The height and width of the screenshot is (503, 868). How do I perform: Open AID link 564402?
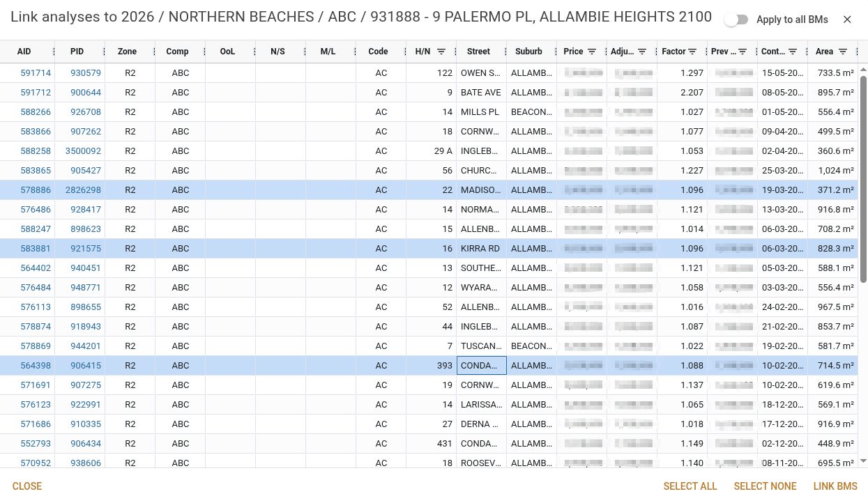[x=36, y=268]
